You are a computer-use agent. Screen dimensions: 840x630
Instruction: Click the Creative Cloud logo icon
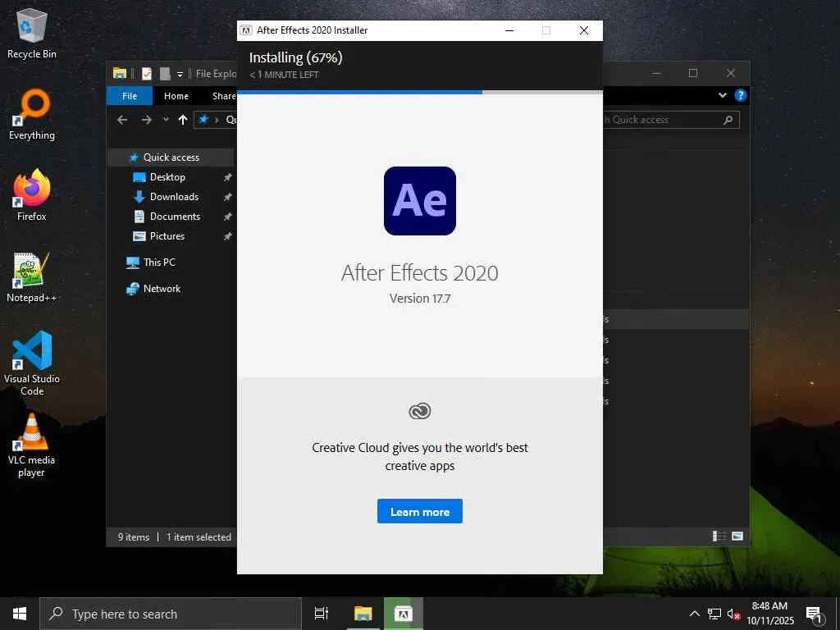click(x=419, y=411)
